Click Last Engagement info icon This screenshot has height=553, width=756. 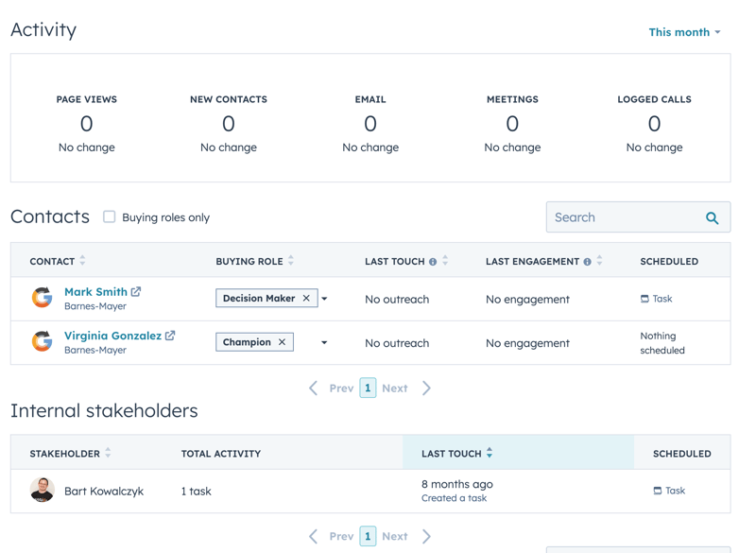[587, 262]
